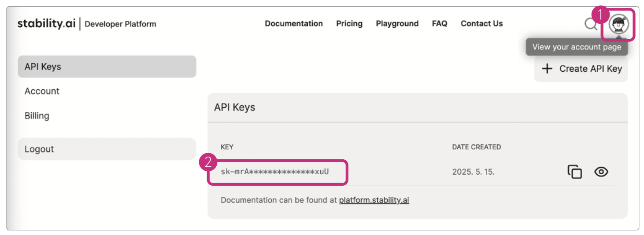Image resolution: width=644 pixels, height=235 pixels.
Task: Click the Developer Platform header text
Action: tap(120, 24)
